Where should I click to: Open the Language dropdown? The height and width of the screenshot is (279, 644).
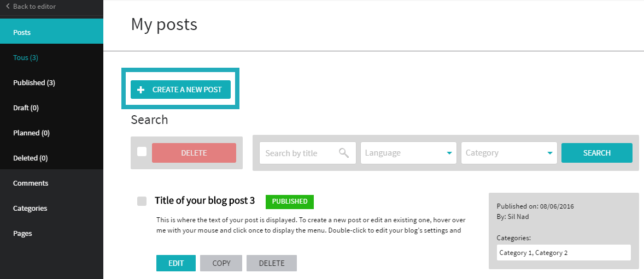pos(409,153)
